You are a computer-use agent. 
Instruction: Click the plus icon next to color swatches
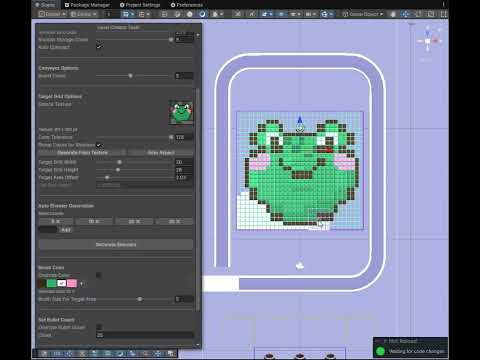click(82, 284)
